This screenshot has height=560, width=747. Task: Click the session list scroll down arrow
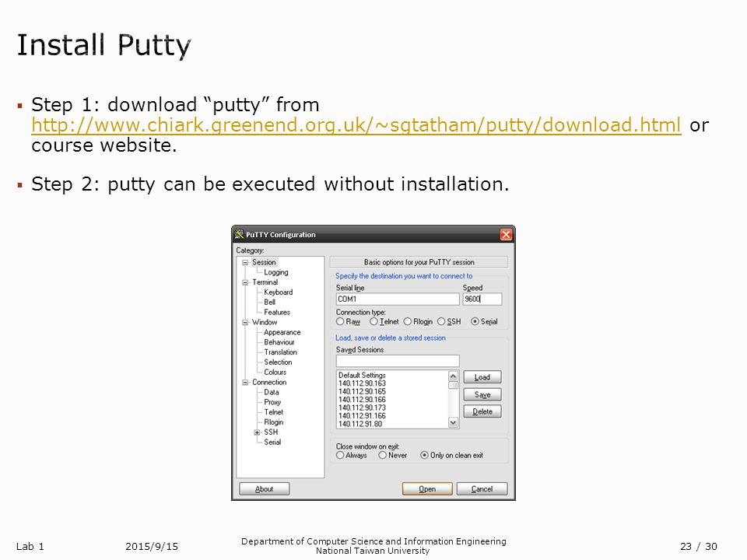tap(453, 423)
